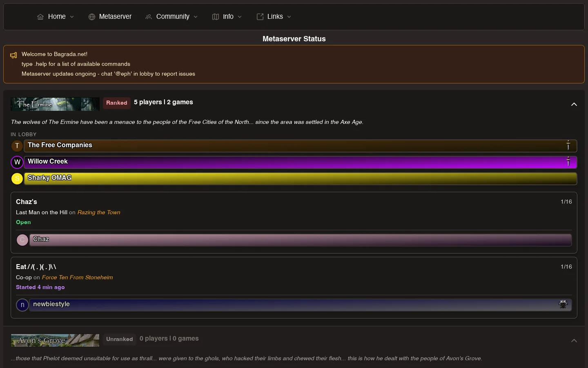Collapse the Avon's Grove room section

pos(574,341)
